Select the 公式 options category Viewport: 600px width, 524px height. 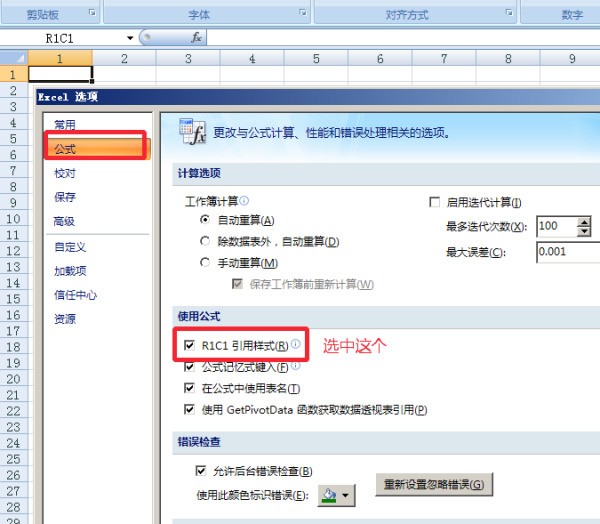point(97,149)
